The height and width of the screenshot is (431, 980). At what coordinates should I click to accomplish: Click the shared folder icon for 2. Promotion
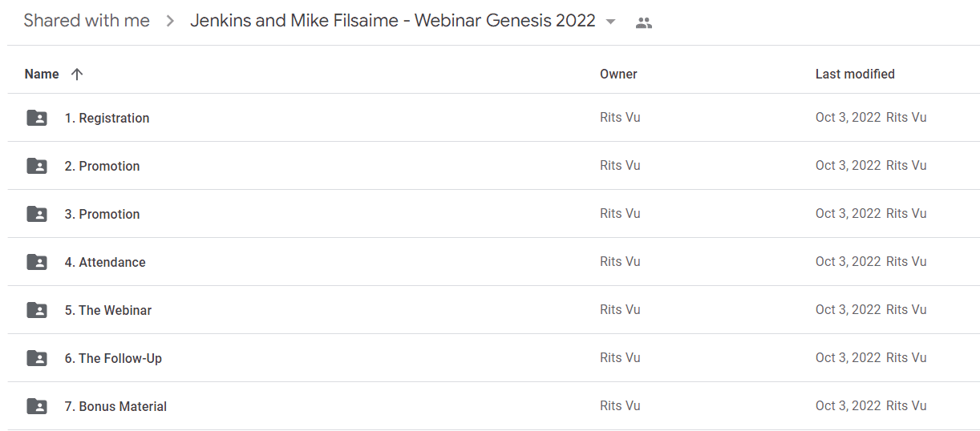(x=37, y=166)
